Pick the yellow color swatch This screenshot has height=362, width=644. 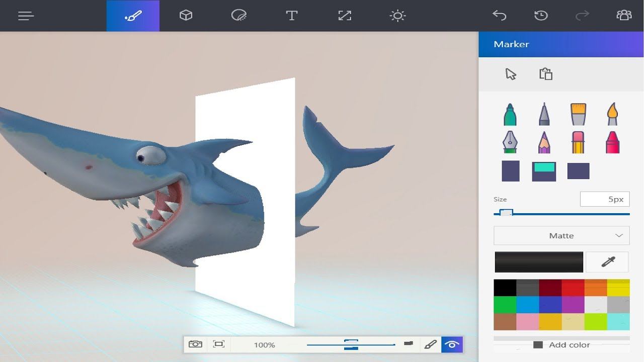618,288
